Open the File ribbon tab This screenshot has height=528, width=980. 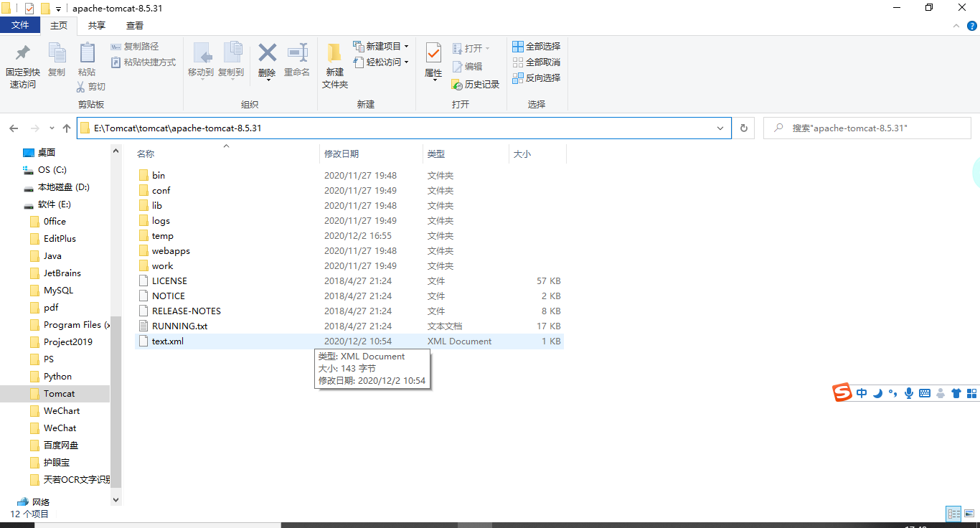click(x=20, y=25)
